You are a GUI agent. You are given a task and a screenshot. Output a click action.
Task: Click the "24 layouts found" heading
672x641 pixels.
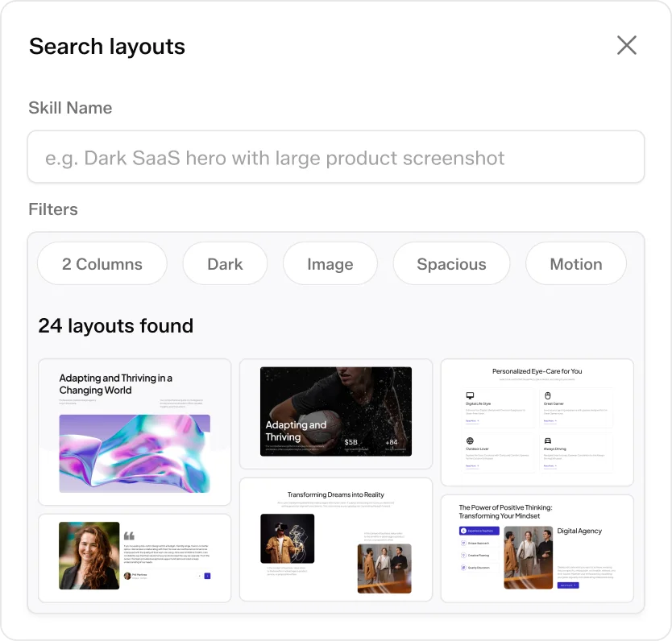(116, 326)
